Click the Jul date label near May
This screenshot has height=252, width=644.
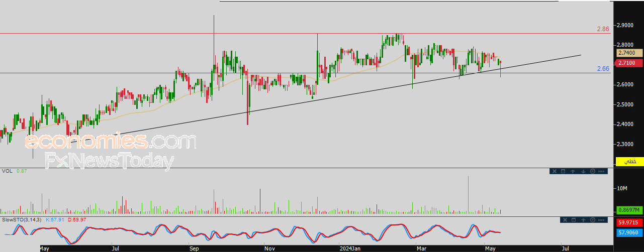click(116, 248)
